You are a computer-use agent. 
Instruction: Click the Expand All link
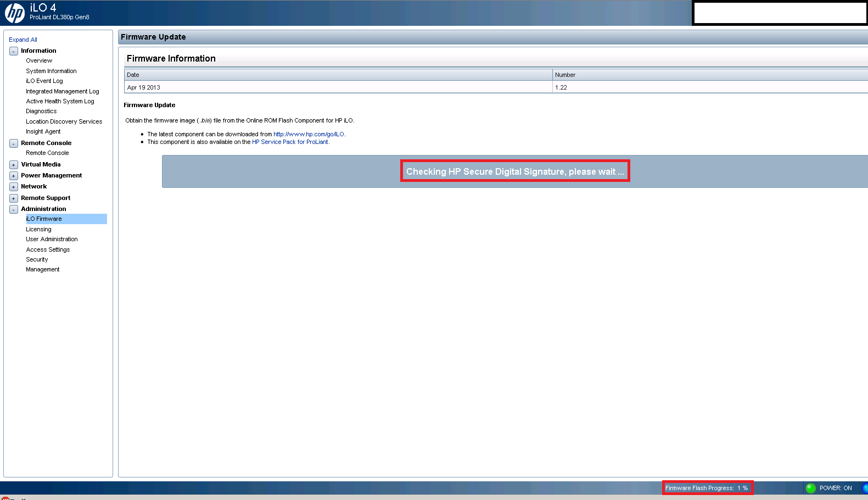click(23, 40)
